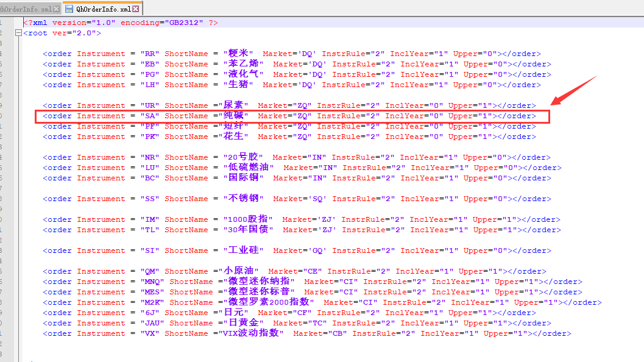
Task: Click Instrument "RR" value
Action: pos(149,54)
